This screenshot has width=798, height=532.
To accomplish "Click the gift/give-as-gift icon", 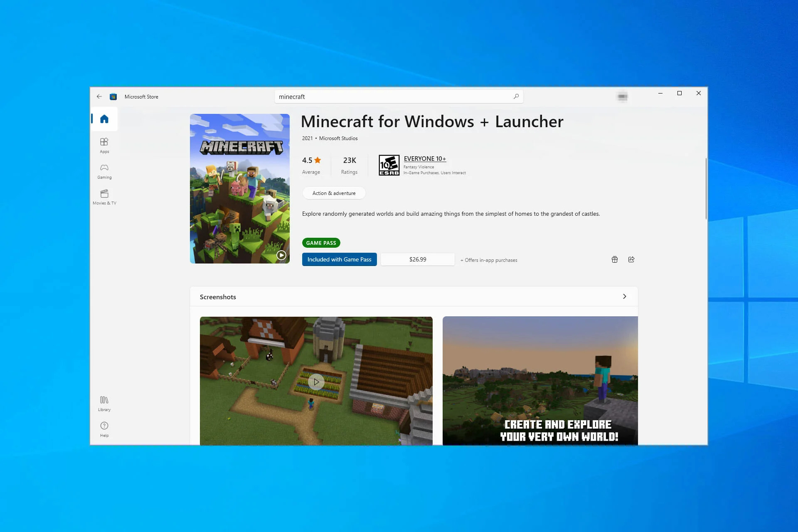I will click(615, 259).
